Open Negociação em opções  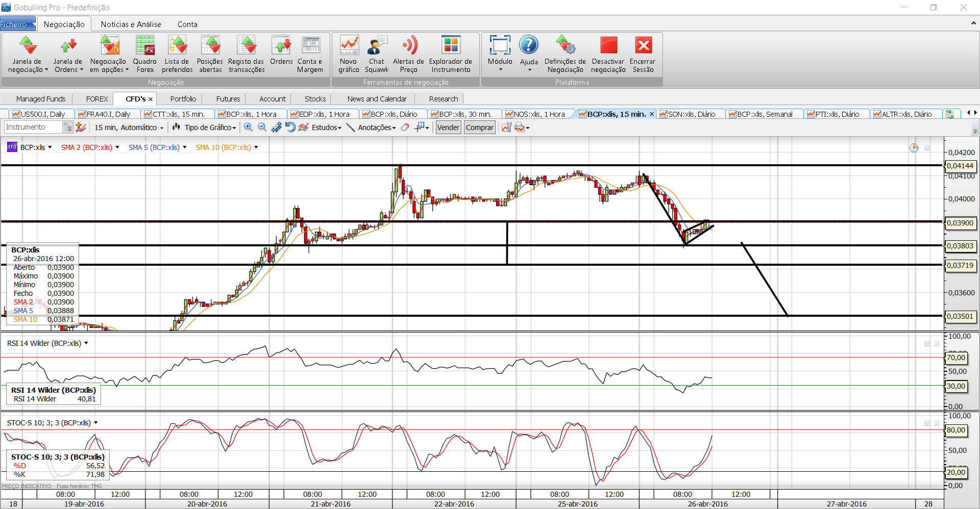pyautogui.click(x=109, y=54)
